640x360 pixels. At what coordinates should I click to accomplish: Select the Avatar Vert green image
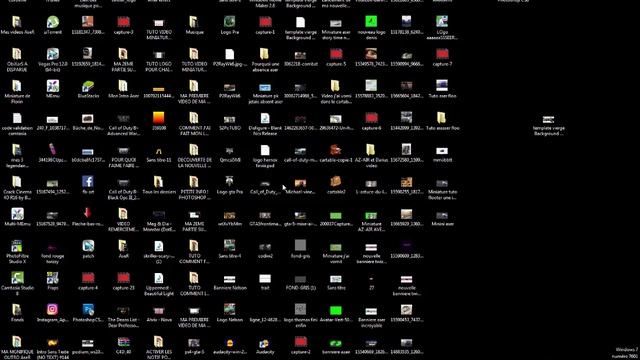tap(336, 311)
